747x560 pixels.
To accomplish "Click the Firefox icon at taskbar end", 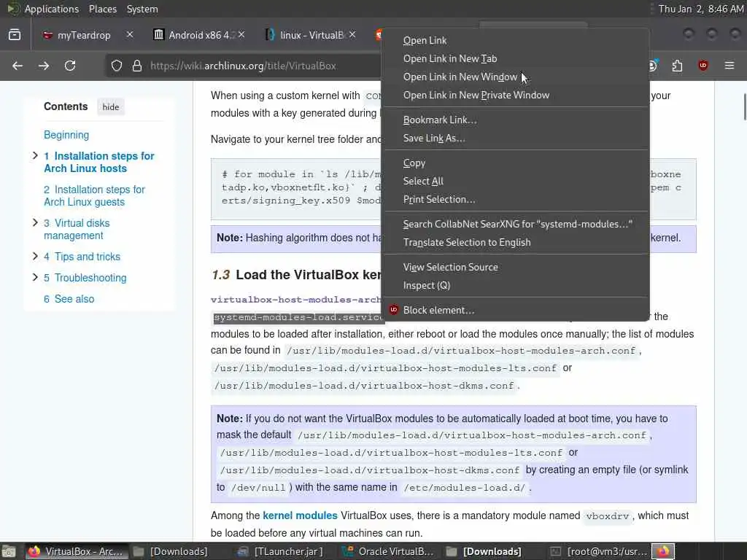I will pos(664,551).
